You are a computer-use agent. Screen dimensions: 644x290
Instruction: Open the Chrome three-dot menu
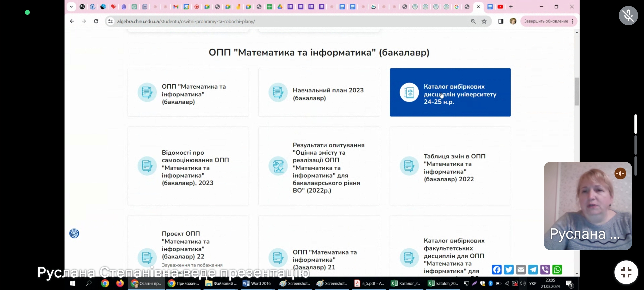pos(572,21)
